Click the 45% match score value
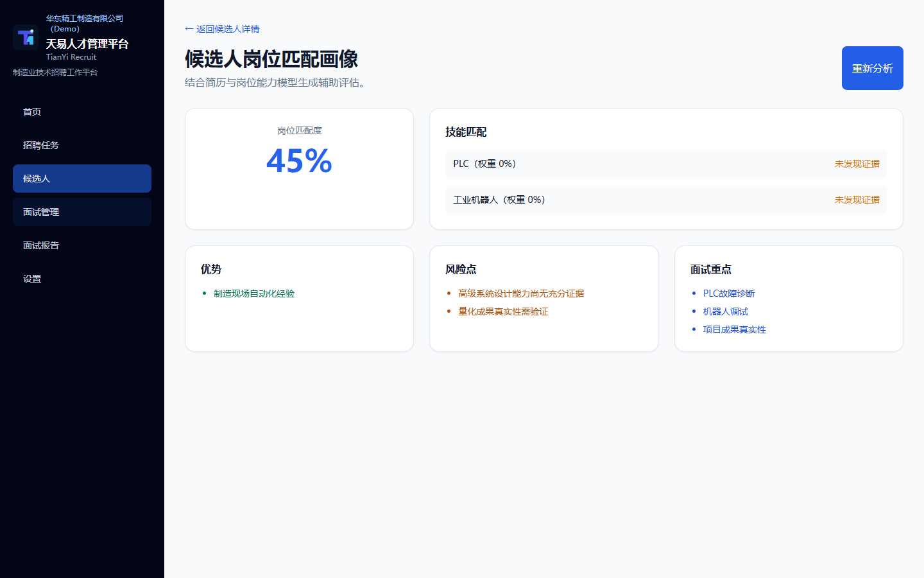 click(x=299, y=161)
